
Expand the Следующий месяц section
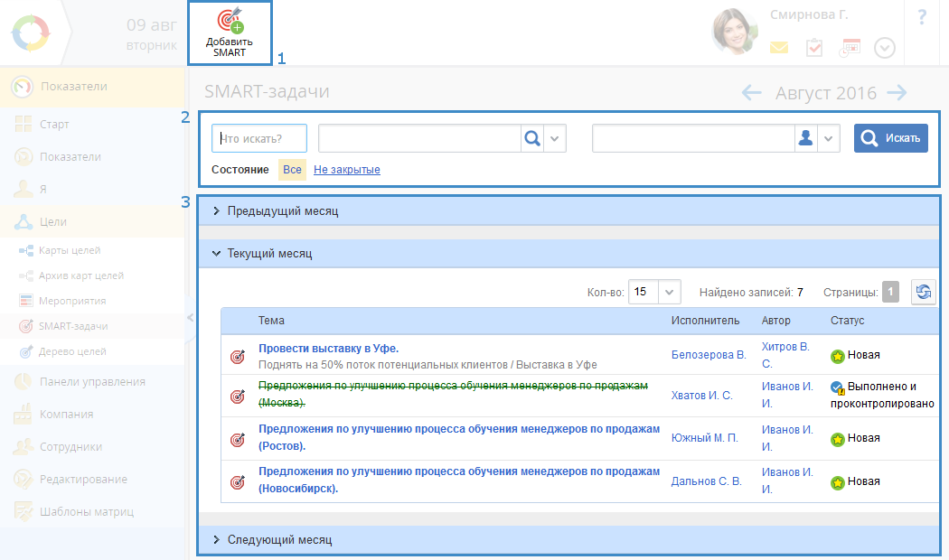click(279, 540)
